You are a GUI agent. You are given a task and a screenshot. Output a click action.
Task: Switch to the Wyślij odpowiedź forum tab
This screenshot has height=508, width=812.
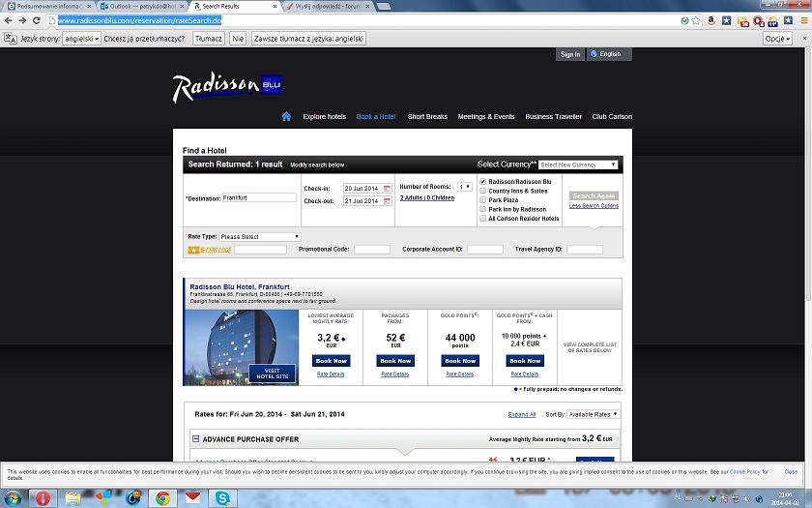(329, 6)
